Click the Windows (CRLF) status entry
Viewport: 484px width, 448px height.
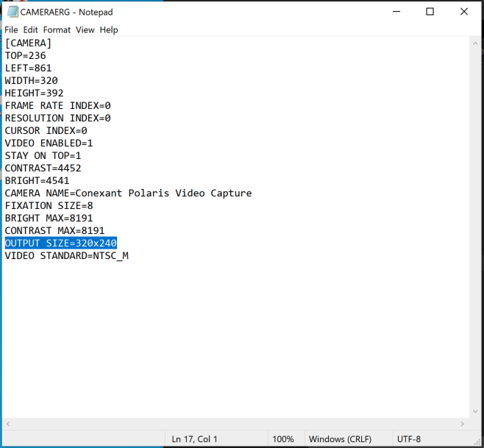[340, 438]
